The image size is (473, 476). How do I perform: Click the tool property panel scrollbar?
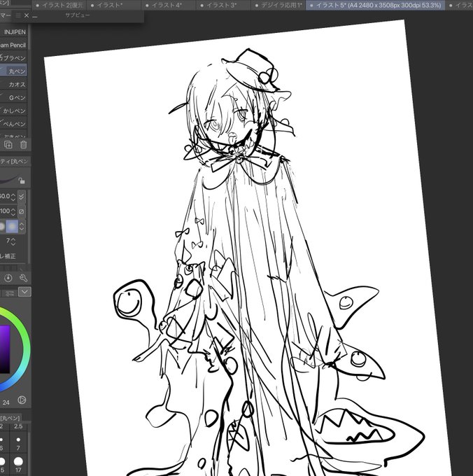point(29,226)
